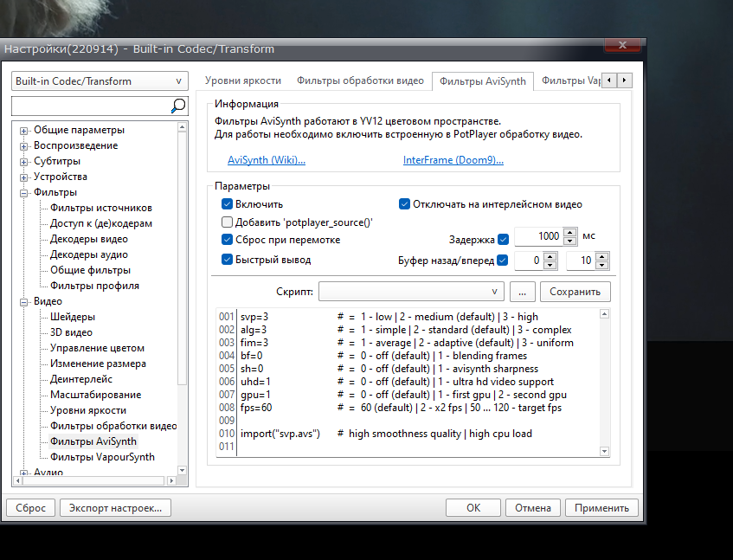
Task: Click the '...' browse script button
Action: click(x=522, y=291)
